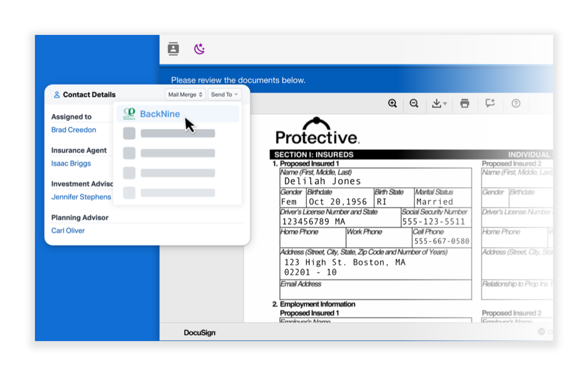Click the Protective logo on the form

point(317,131)
